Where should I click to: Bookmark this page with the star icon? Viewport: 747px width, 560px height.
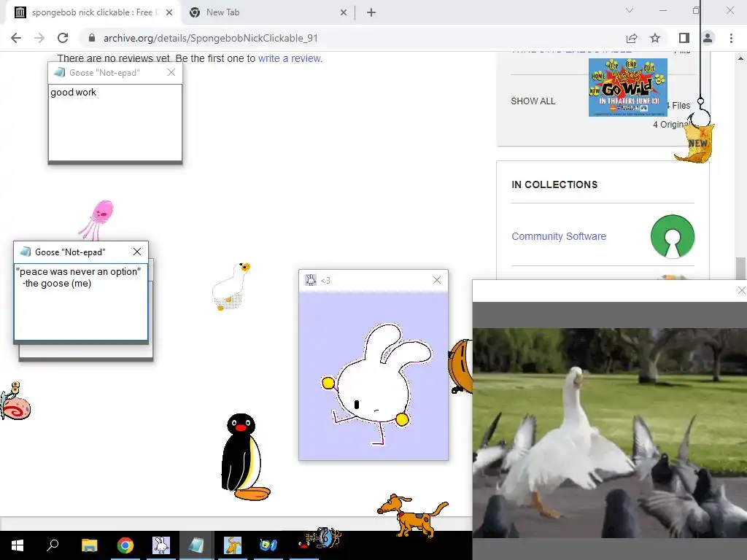coord(655,38)
